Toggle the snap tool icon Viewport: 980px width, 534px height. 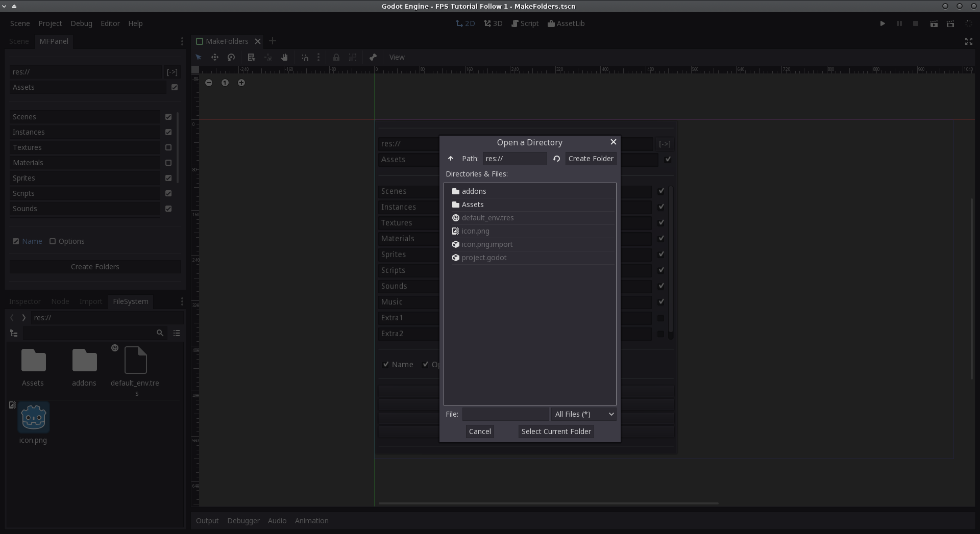tap(305, 57)
